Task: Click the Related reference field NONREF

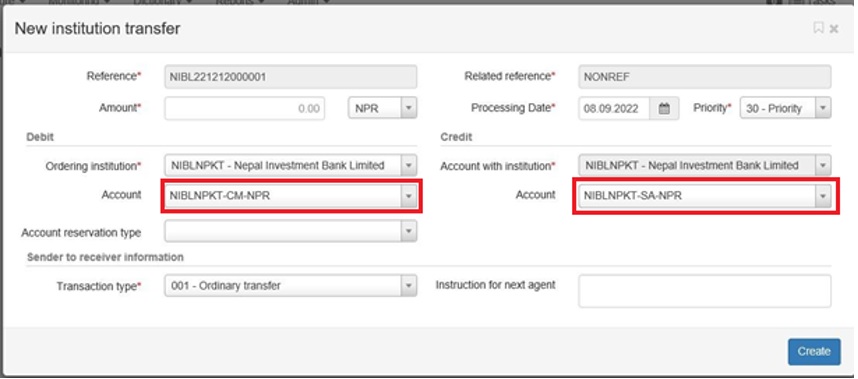Action: point(705,77)
